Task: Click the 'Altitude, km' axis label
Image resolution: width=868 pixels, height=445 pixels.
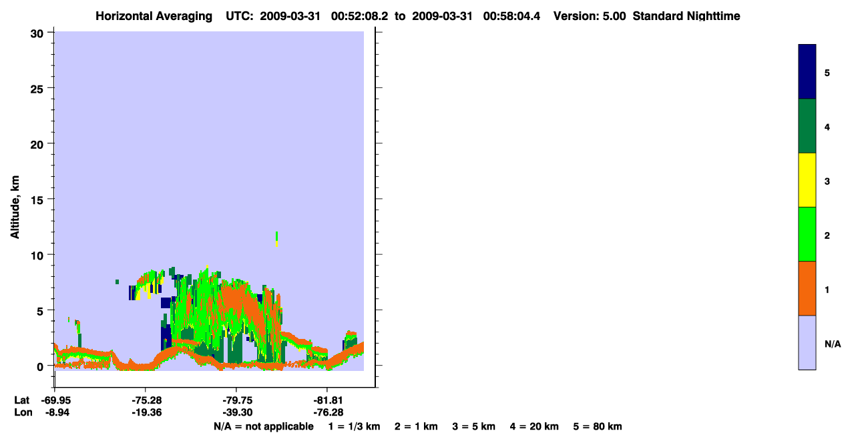Action: click(14, 206)
